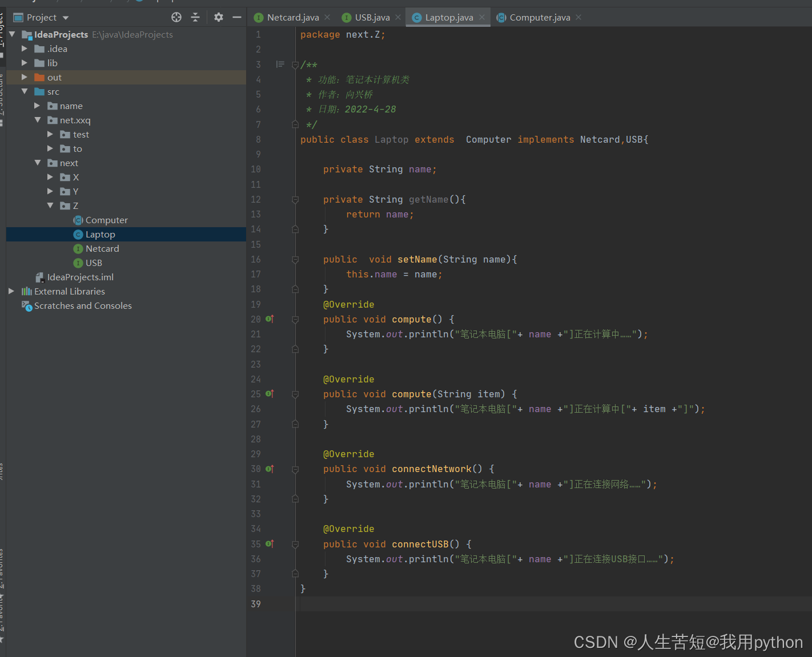
Task: Fold the connectUSB() method body
Action: pos(295,545)
